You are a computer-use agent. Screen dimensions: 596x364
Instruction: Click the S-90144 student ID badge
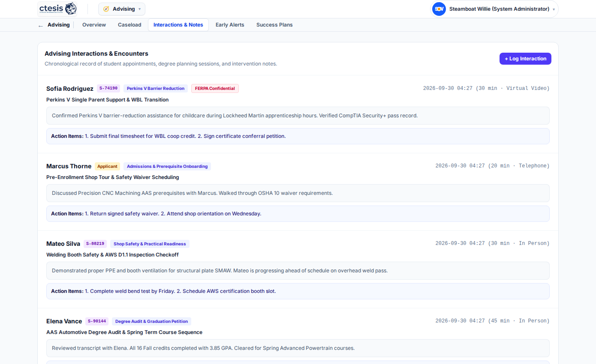tap(97, 321)
